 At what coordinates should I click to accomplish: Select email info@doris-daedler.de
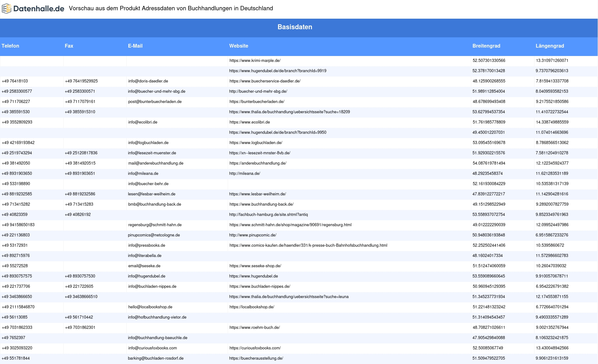pos(148,81)
